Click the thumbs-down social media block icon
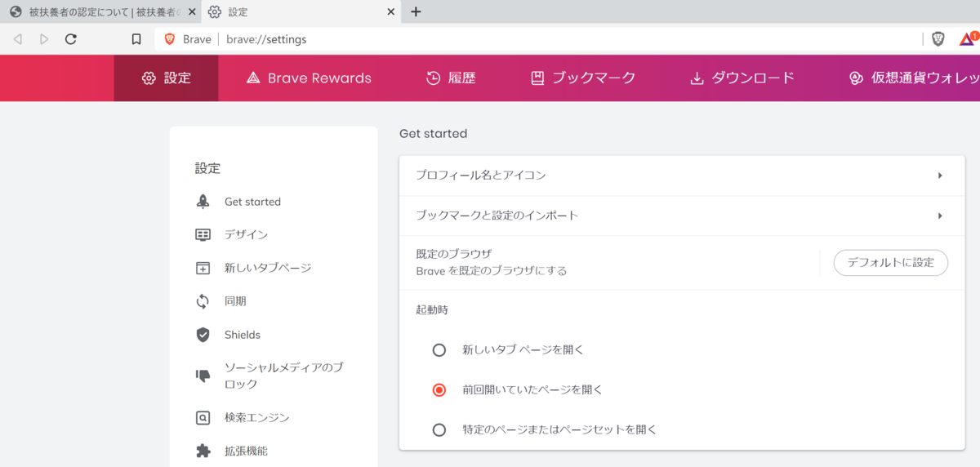 click(x=203, y=376)
